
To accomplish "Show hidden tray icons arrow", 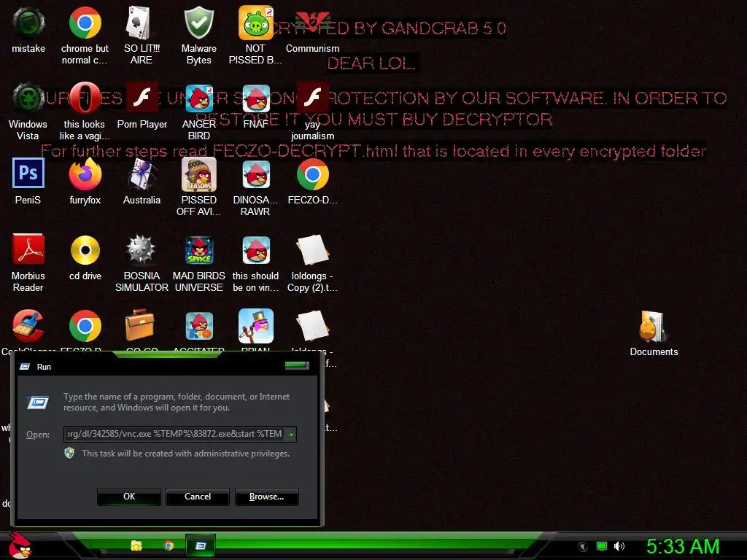I will [583, 547].
